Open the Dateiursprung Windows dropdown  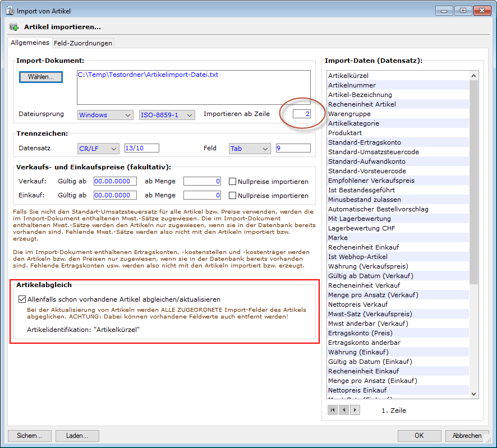(105, 114)
